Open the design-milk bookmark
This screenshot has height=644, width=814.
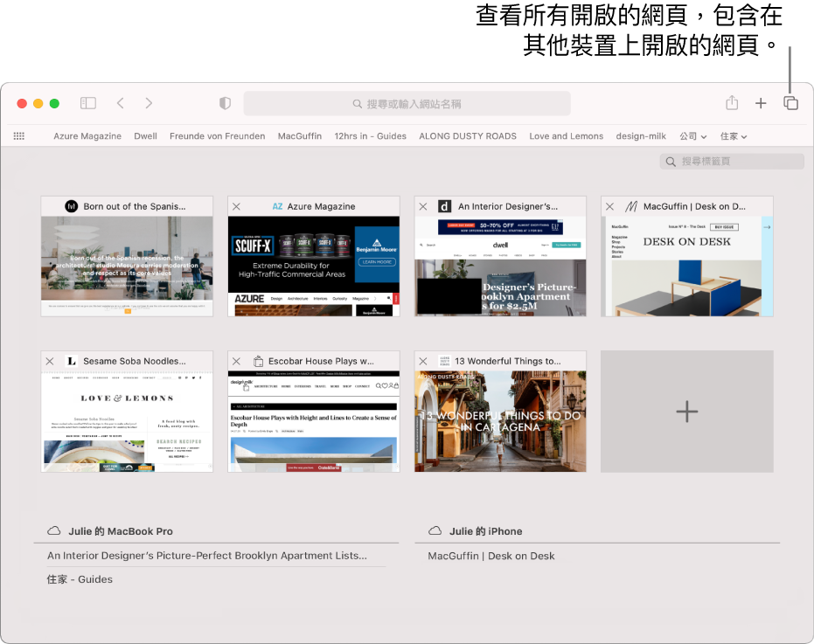pyautogui.click(x=641, y=136)
